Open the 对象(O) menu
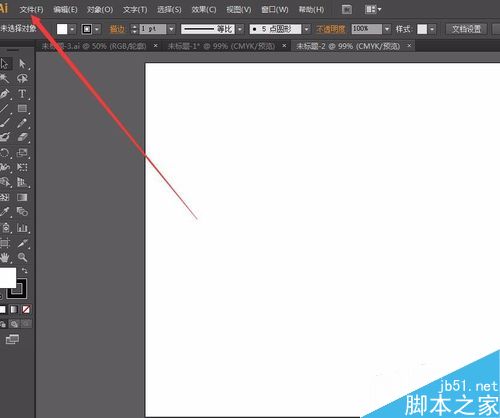Screen dimensions: 500x418 coord(100,10)
